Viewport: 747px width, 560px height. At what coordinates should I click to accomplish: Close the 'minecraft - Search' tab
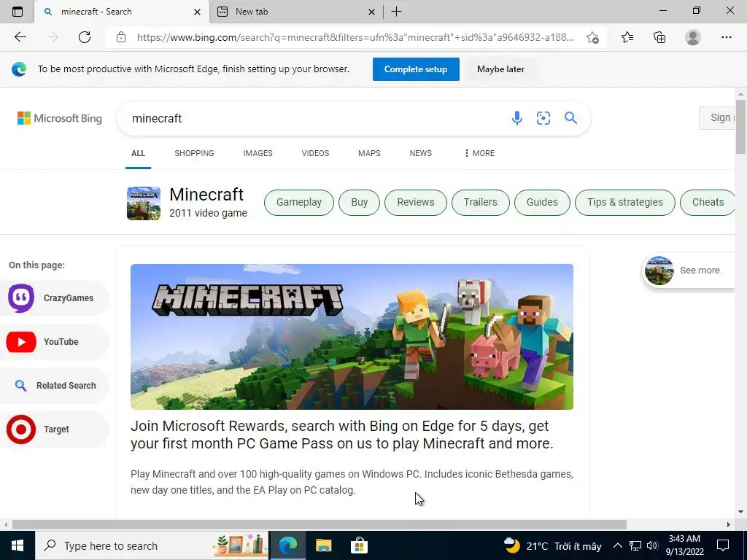click(x=197, y=12)
